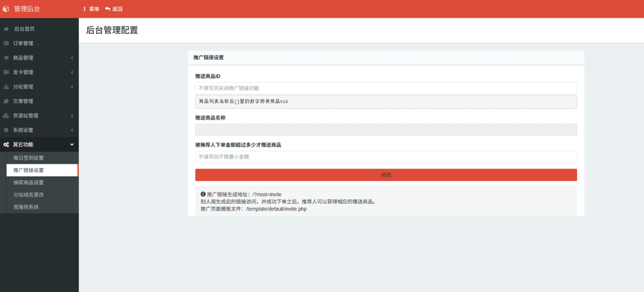Click the shopping cart icon for 商品管理

(x=6, y=58)
